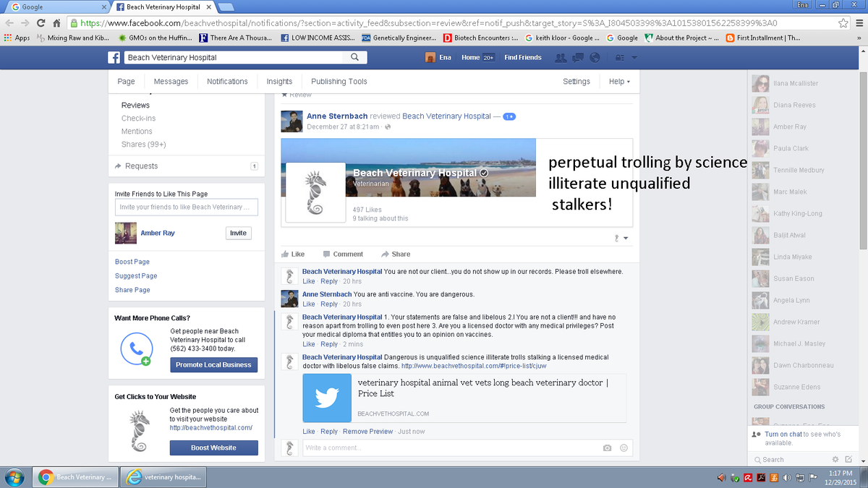The image size is (868, 488).
Task: Click the network tray icon
Action: (800, 477)
